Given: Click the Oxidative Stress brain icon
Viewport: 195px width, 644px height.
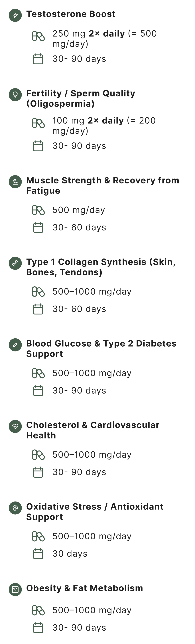Looking at the screenshot, I should (15, 508).
